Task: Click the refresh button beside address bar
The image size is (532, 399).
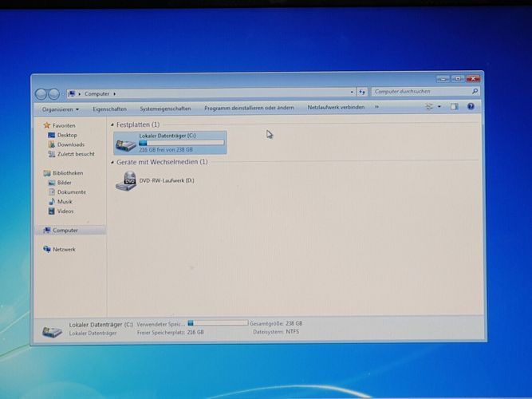Action: pos(362,92)
